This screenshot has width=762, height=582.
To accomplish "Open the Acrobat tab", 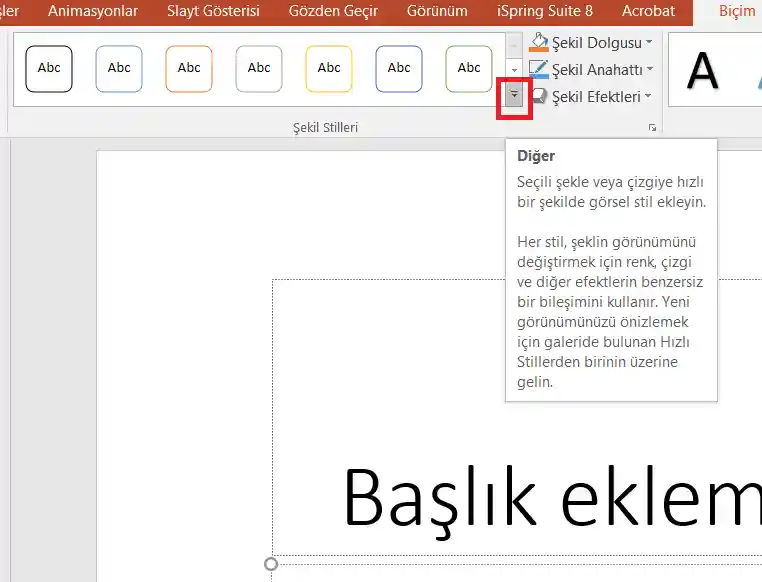I will click(x=648, y=11).
